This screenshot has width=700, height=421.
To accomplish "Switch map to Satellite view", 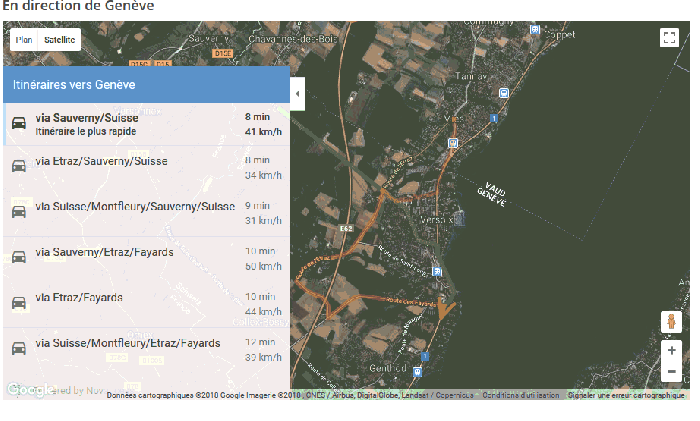I will click(x=59, y=40).
